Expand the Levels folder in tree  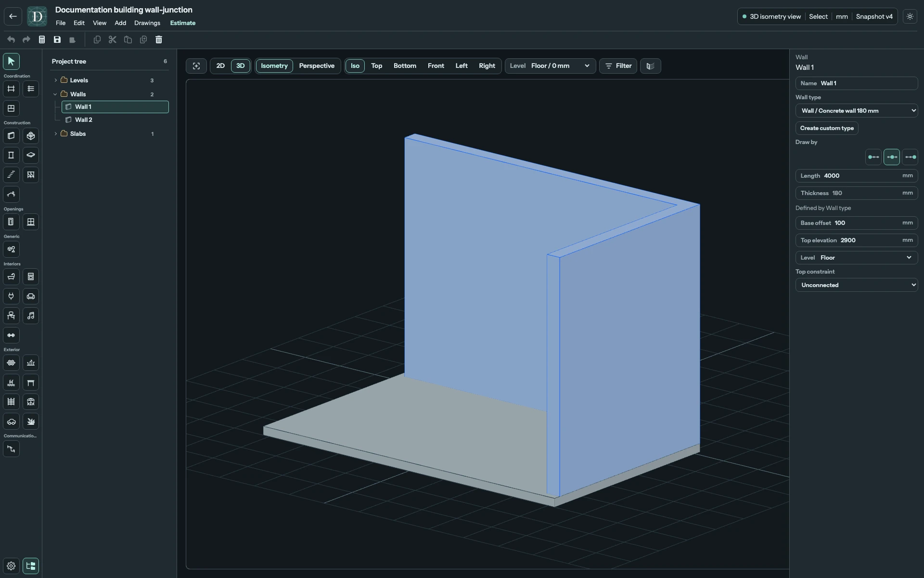55,80
